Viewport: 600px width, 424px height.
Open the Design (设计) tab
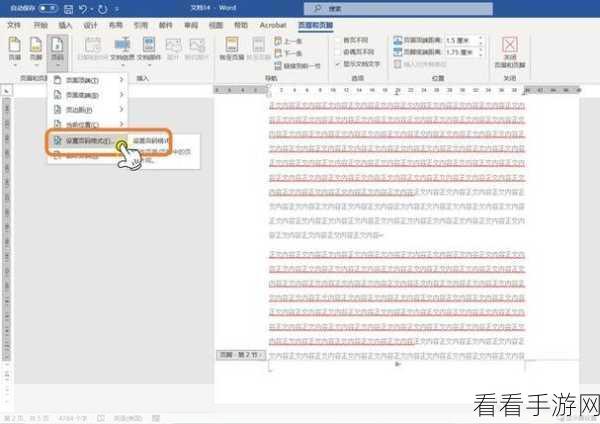[x=91, y=25]
